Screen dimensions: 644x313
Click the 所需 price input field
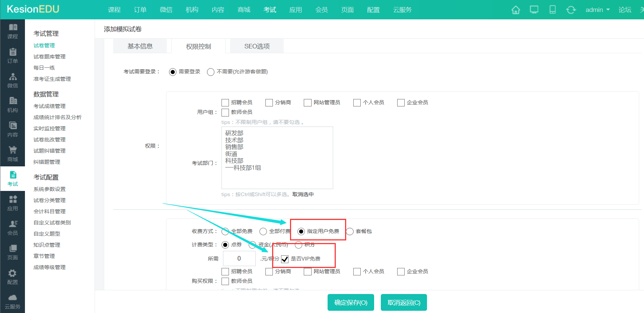coord(239,259)
